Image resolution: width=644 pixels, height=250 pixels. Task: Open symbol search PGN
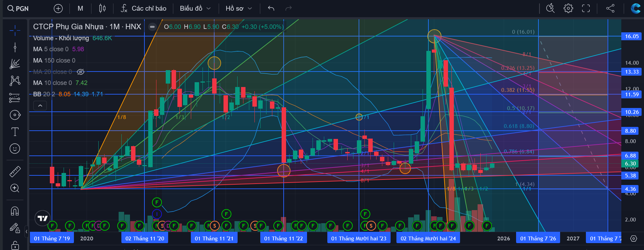coord(18,9)
